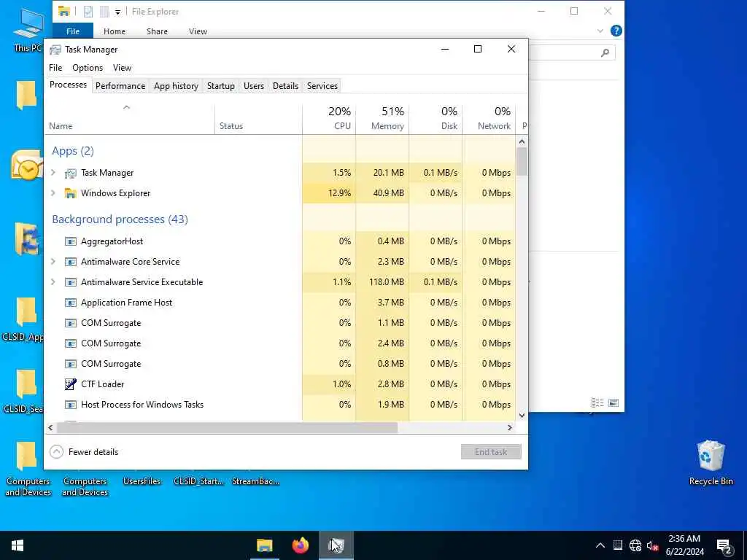Click the End task button
This screenshot has height=560, width=747.
[491, 452]
